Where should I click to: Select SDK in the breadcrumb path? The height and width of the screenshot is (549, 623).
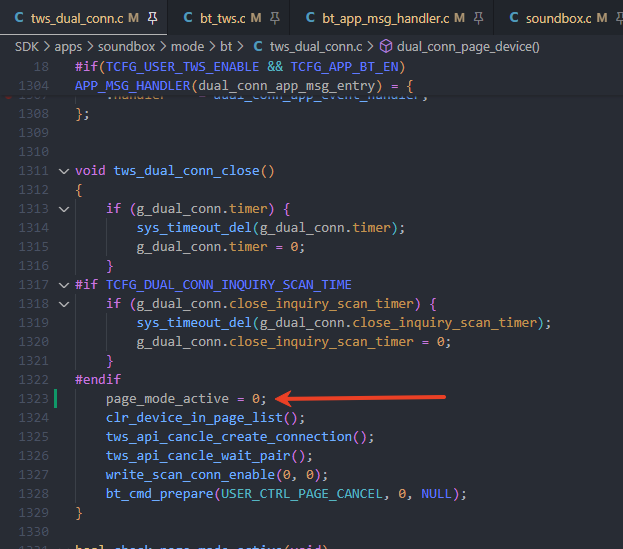(27, 46)
